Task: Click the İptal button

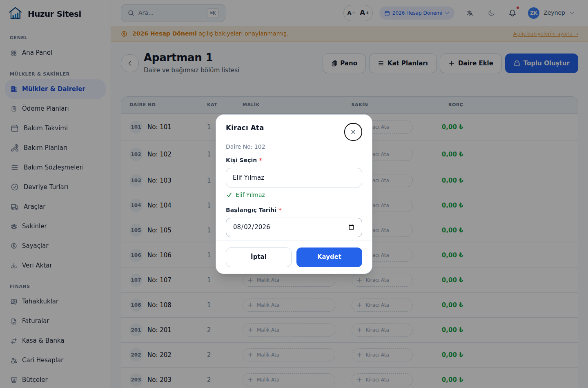Action: [258, 257]
